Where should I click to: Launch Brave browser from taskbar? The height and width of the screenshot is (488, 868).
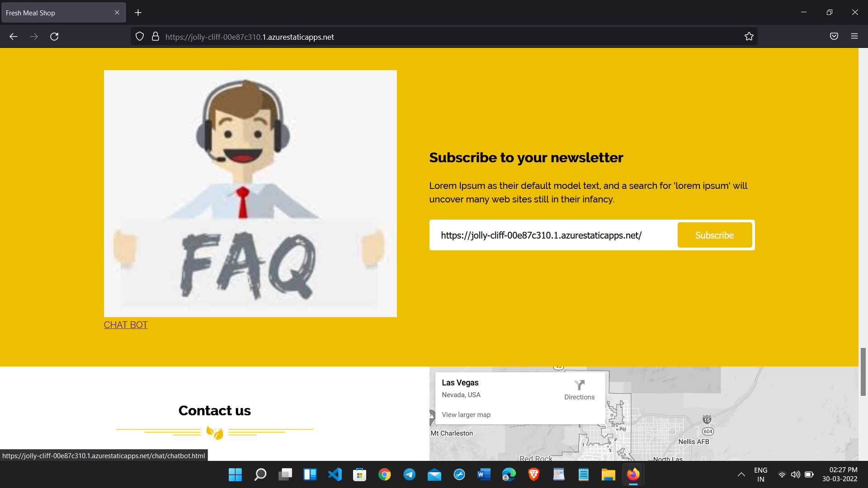pos(534,474)
